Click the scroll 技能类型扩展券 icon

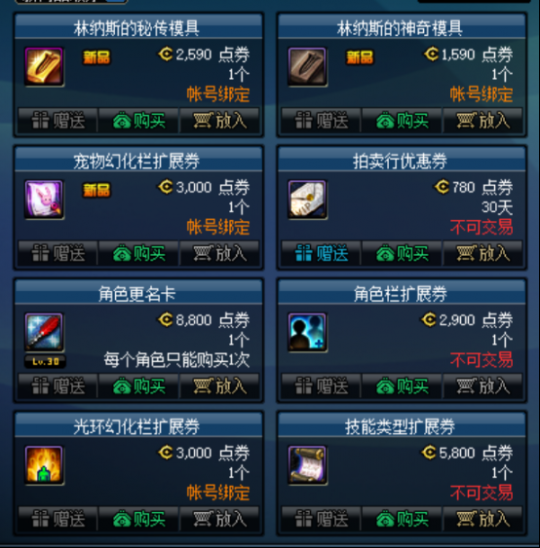coord(307,465)
